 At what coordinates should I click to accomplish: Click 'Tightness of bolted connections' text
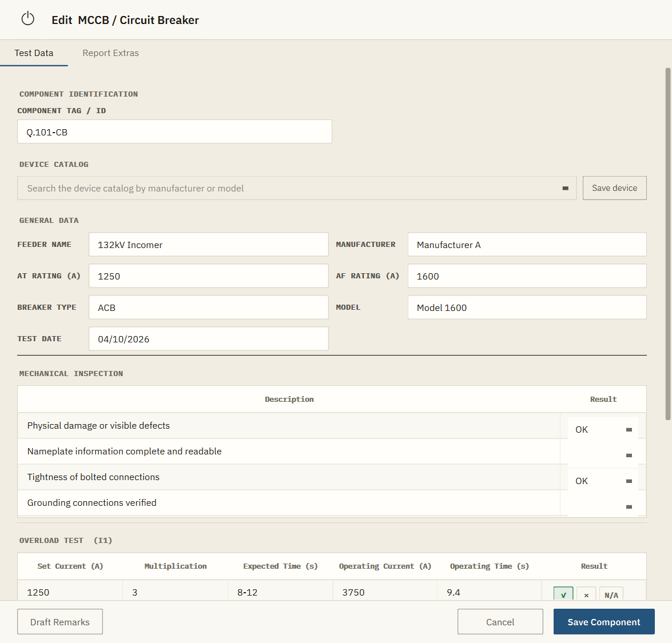[93, 477]
